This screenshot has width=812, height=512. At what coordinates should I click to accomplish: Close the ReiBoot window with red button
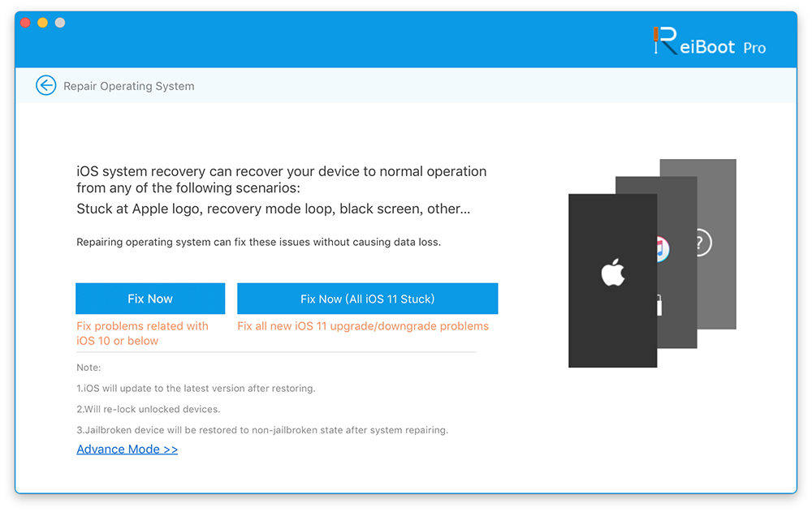coord(25,23)
